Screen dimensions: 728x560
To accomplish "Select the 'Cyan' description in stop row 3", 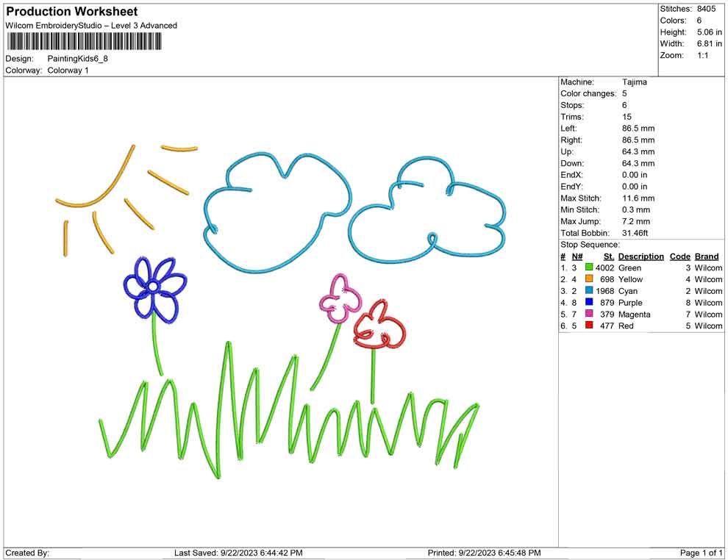I will pos(628,291).
